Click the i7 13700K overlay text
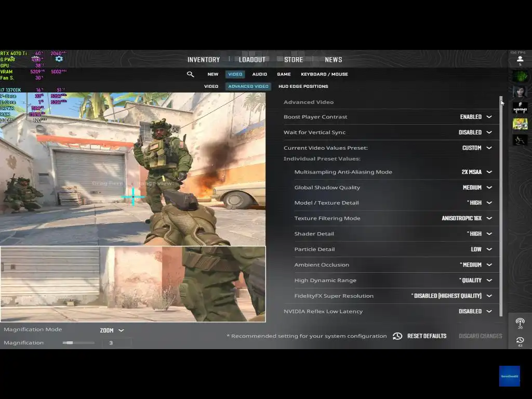Viewport: 532px width, 399px height. click(11, 90)
